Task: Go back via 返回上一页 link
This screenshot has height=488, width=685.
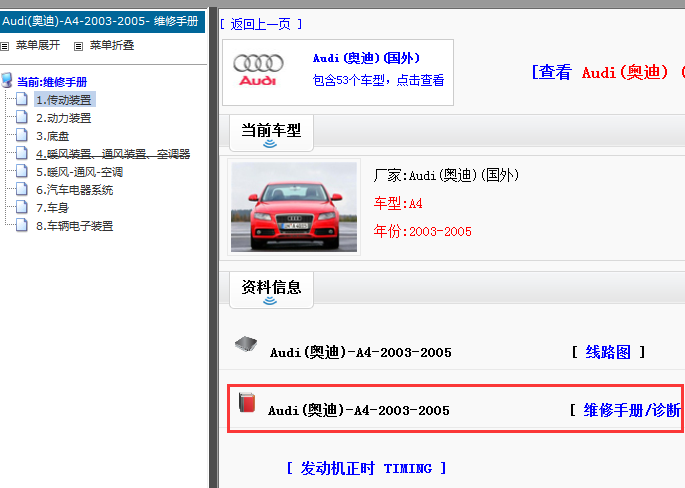Action: tap(261, 24)
